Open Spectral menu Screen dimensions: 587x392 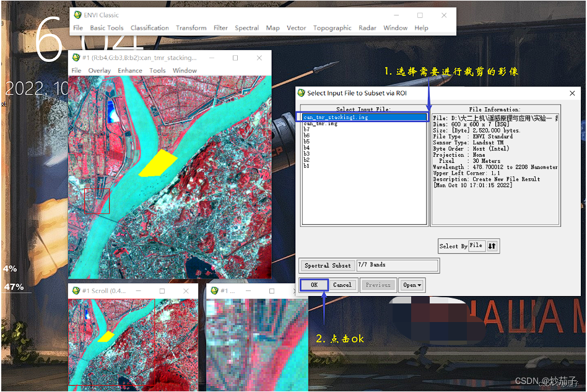coord(246,28)
